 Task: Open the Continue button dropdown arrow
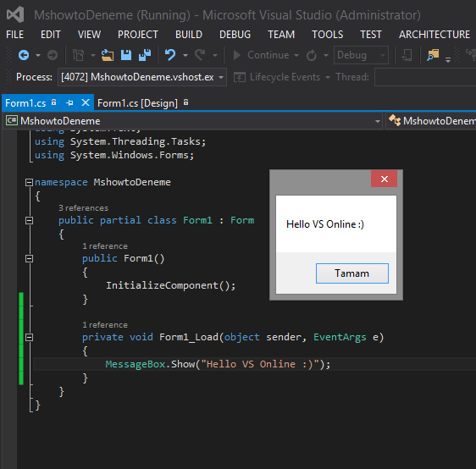pos(296,56)
